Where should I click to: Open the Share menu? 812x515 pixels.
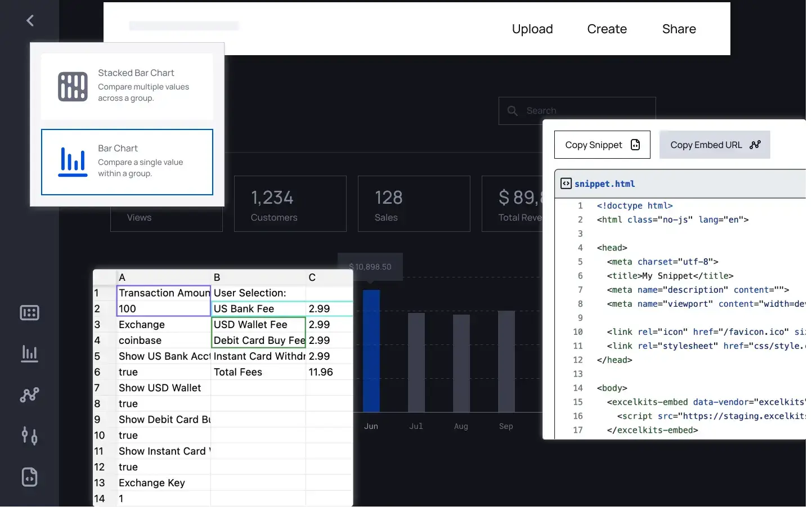point(679,29)
